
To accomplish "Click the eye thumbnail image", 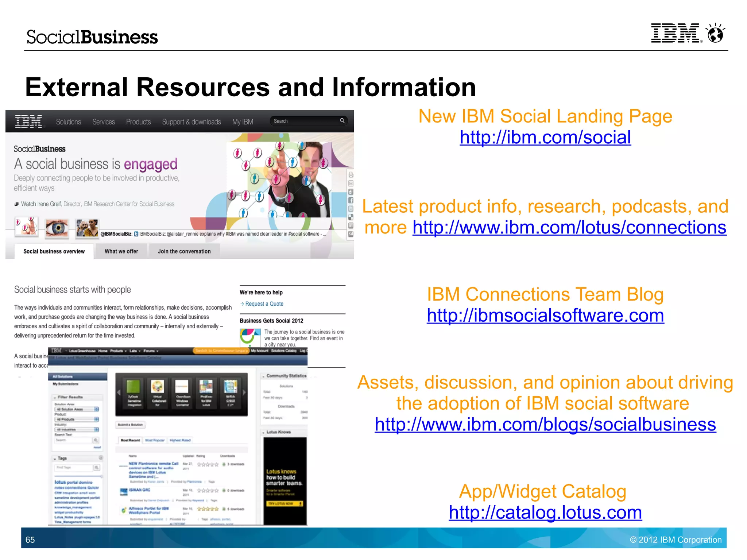I will tap(57, 228).
